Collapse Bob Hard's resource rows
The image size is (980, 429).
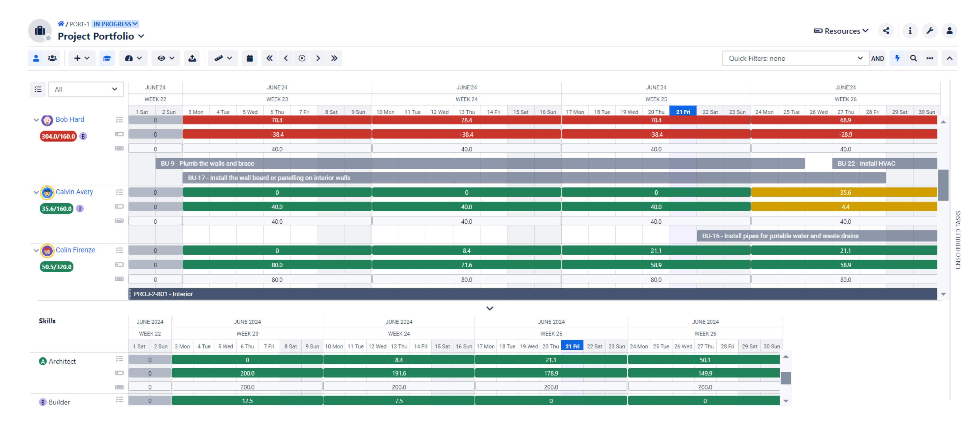point(36,120)
